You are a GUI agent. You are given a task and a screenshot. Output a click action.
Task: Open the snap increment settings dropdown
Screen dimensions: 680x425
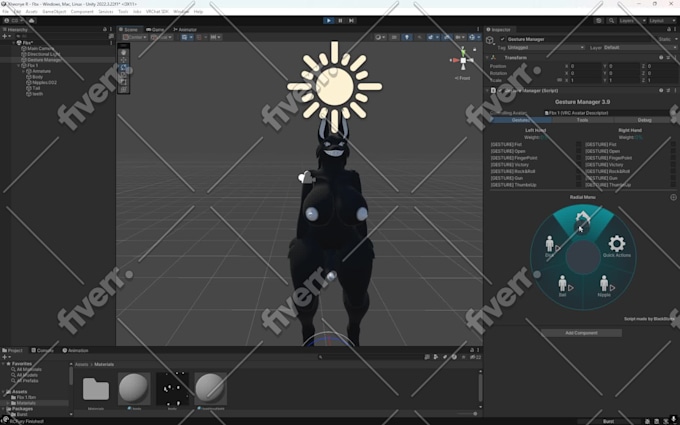click(x=216, y=37)
